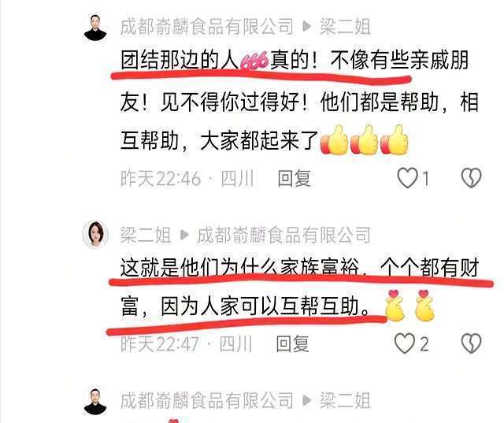Open 梁二姐 username in second comment

pyautogui.click(x=146, y=235)
